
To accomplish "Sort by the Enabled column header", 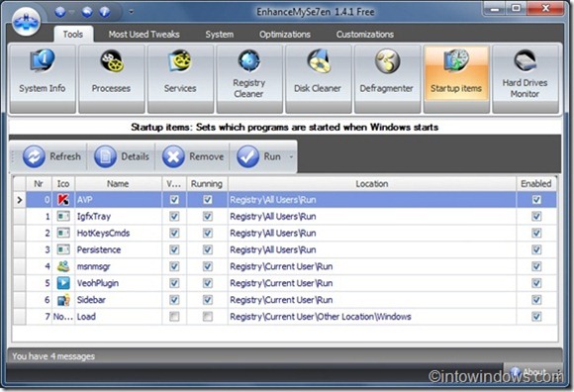I will click(536, 184).
